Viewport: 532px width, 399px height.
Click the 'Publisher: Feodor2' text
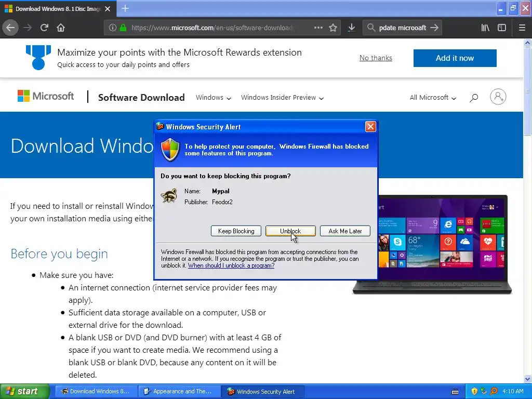(208, 202)
